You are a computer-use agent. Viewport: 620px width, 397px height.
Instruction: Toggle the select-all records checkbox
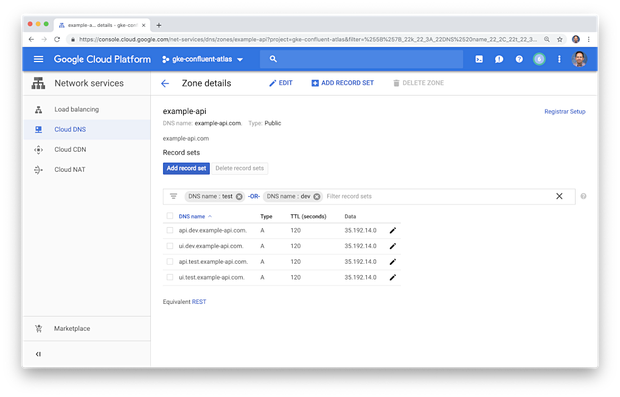170,216
